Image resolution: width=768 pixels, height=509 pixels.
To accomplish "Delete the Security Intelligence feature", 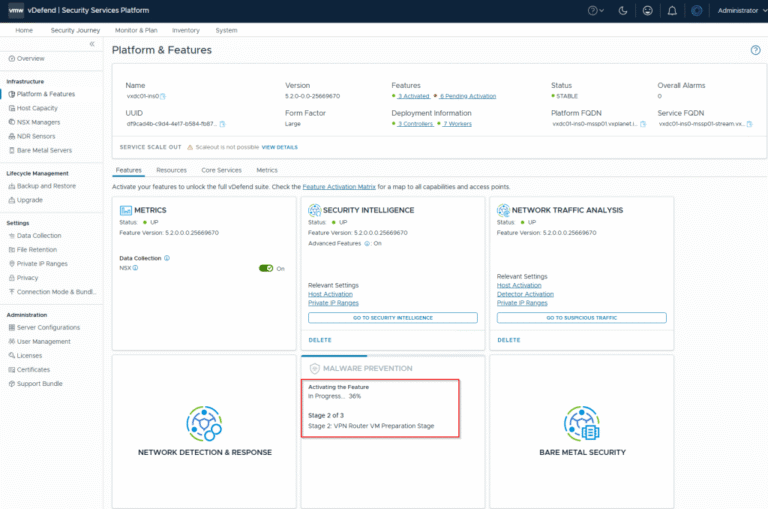I will point(320,340).
